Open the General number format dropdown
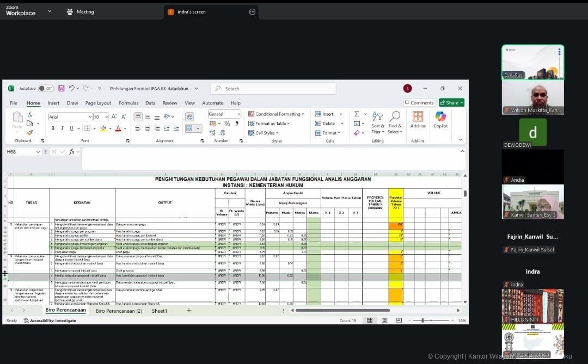 [x=238, y=114]
